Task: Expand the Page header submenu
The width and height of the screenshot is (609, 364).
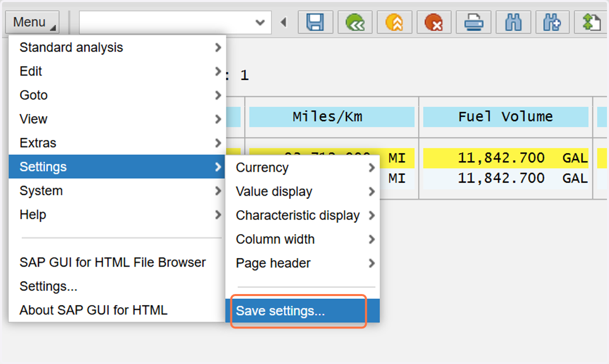Action: (302, 263)
